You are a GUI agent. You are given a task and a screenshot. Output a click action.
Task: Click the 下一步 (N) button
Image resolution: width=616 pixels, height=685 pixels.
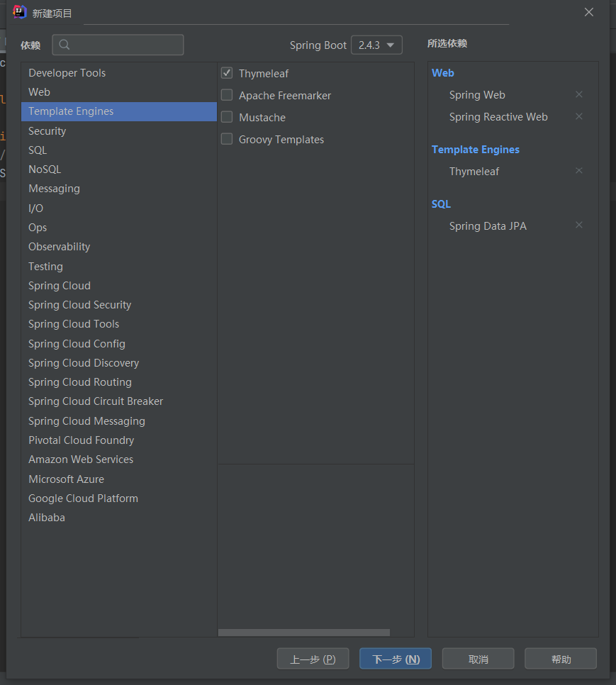[x=396, y=659]
